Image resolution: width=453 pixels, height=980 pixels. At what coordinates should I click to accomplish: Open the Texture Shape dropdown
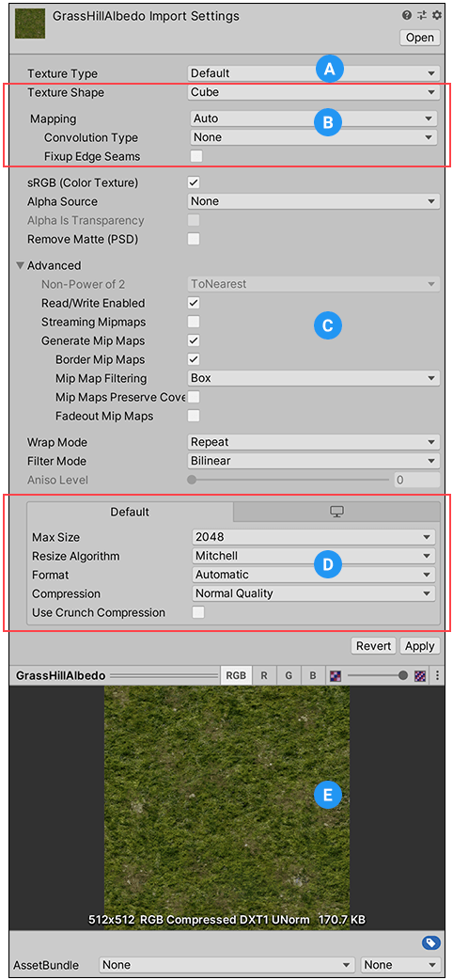[314, 92]
